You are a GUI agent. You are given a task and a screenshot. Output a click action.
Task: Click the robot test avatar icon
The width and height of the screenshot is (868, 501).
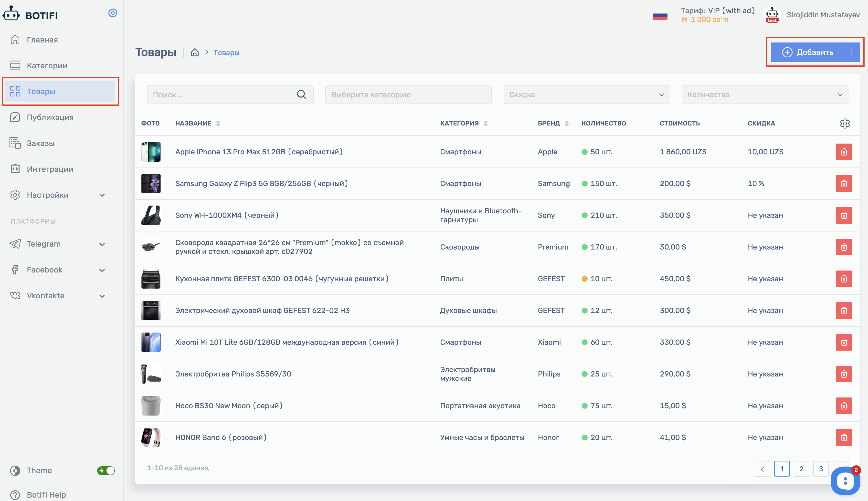(x=772, y=15)
